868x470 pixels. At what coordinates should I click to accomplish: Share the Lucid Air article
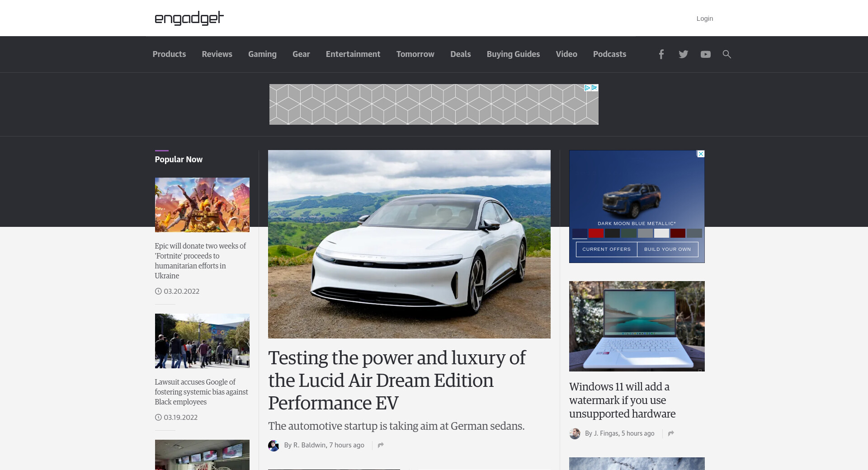(x=381, y=445)
